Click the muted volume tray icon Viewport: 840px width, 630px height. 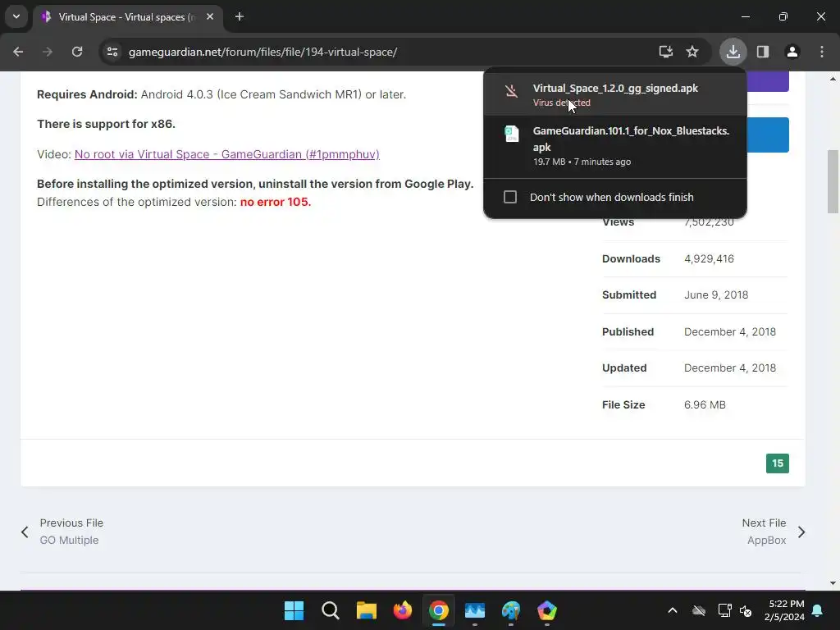(x=746, y=610)
